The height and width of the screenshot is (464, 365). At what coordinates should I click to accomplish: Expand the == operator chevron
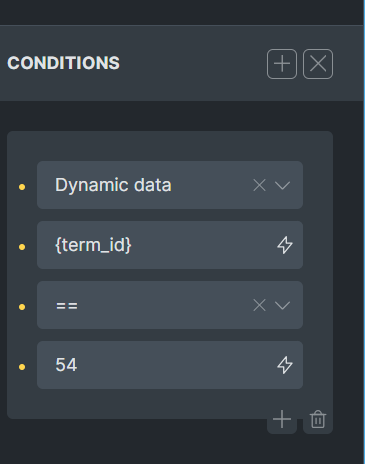point(282,305)
